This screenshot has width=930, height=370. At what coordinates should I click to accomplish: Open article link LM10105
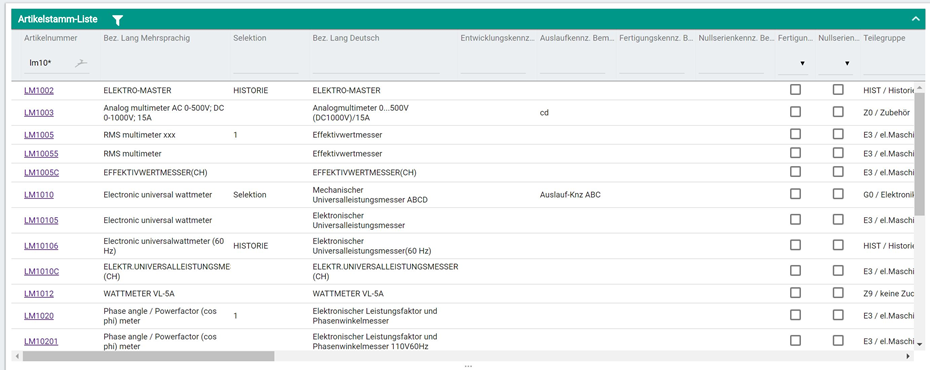point(41,220)
